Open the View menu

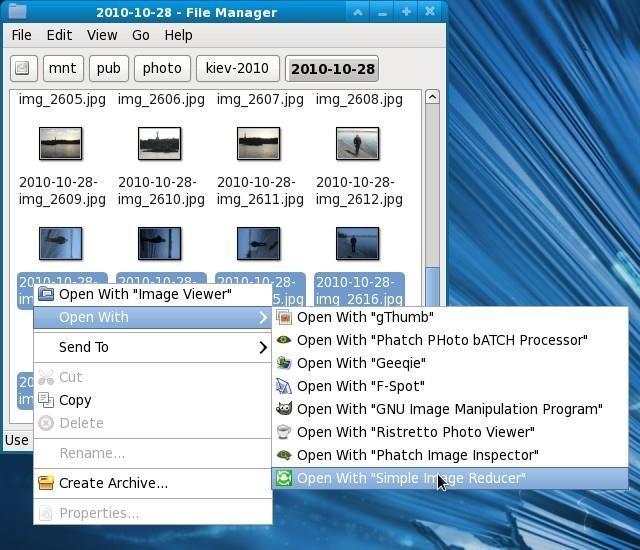coord(102,35)
